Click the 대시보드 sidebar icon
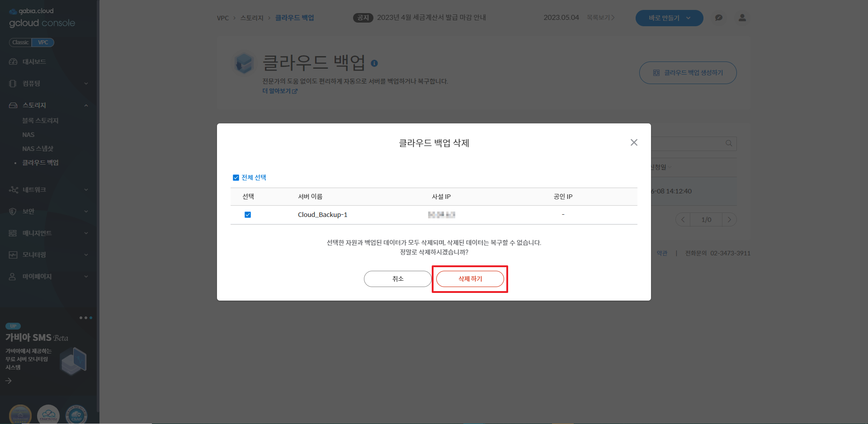Viewport: 868px width, 424px height. 13,61
